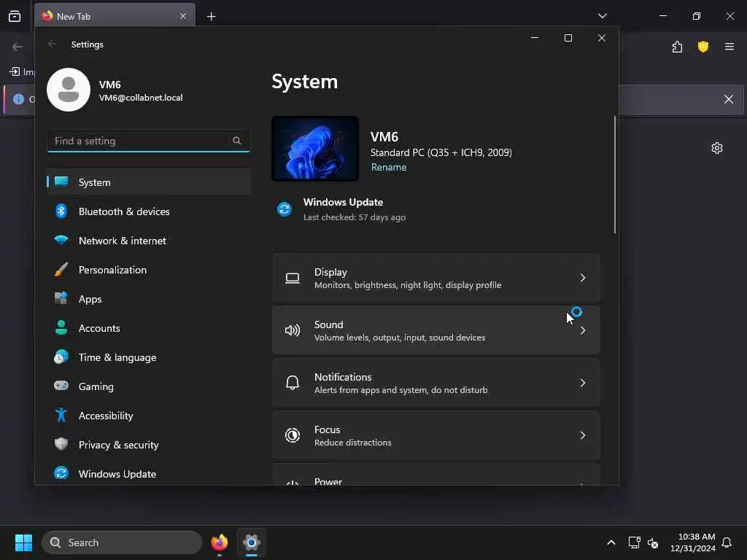747x560 pixels.
Task: Open Bluetooth & devices settings
Action: [x=149, y=211]
